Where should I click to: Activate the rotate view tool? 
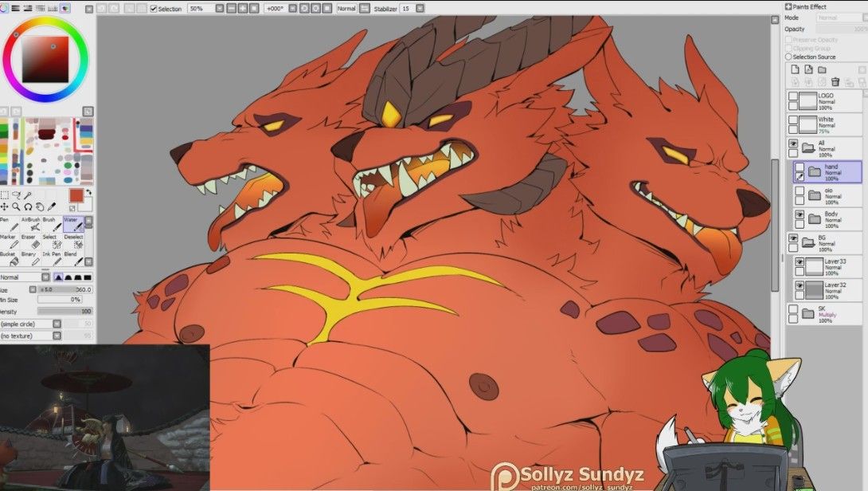(x=28, y=206)
